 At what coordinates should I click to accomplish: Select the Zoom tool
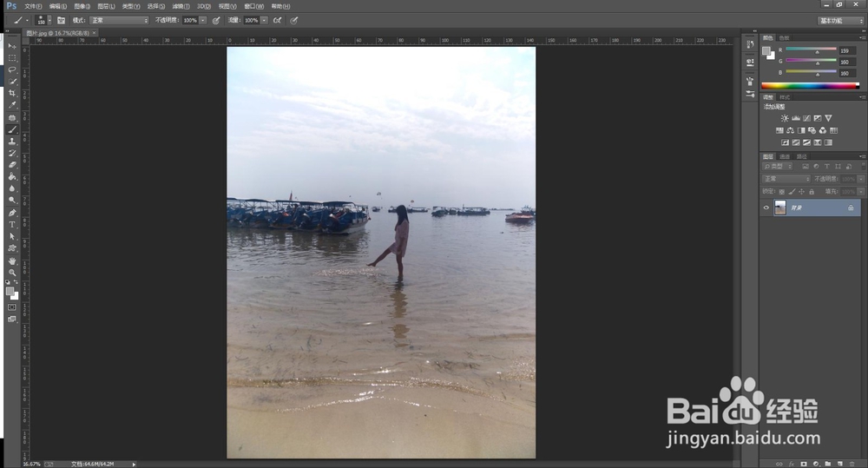click(12, 273)
